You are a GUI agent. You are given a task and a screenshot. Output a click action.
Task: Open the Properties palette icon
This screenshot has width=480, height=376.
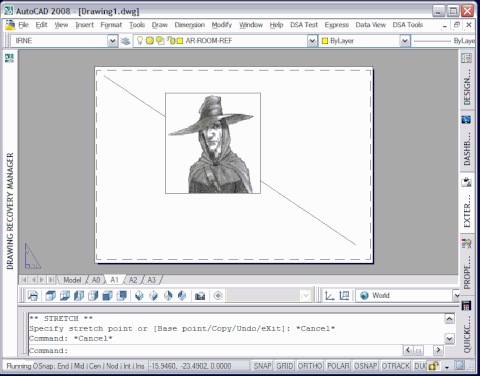point(467,243)
